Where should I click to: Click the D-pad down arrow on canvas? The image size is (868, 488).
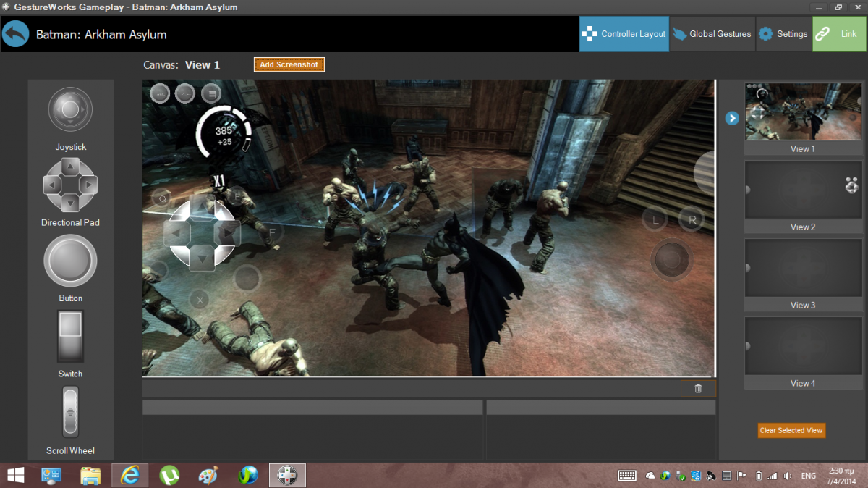(203, 257)
